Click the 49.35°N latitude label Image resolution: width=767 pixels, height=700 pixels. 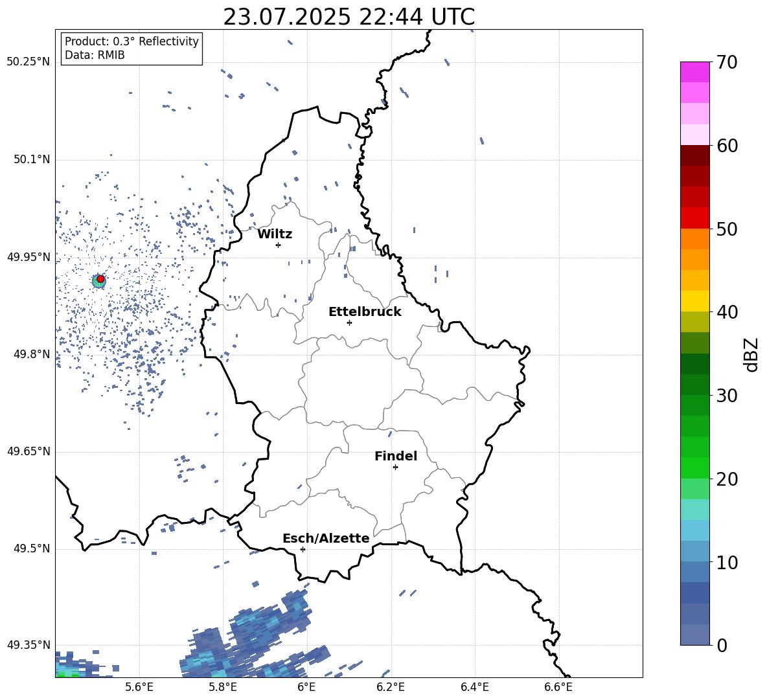pyautogui.click(x=29, y=645)
